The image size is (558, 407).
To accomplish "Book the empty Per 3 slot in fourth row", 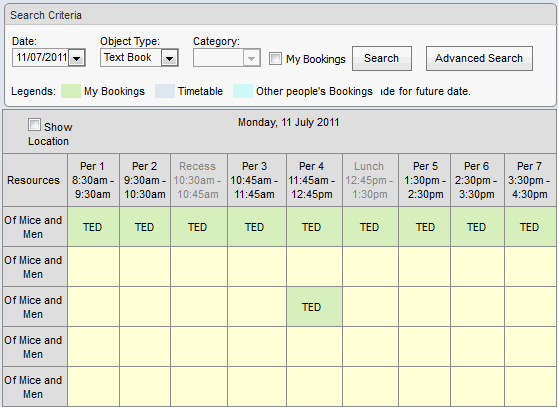I will [257, 347].
